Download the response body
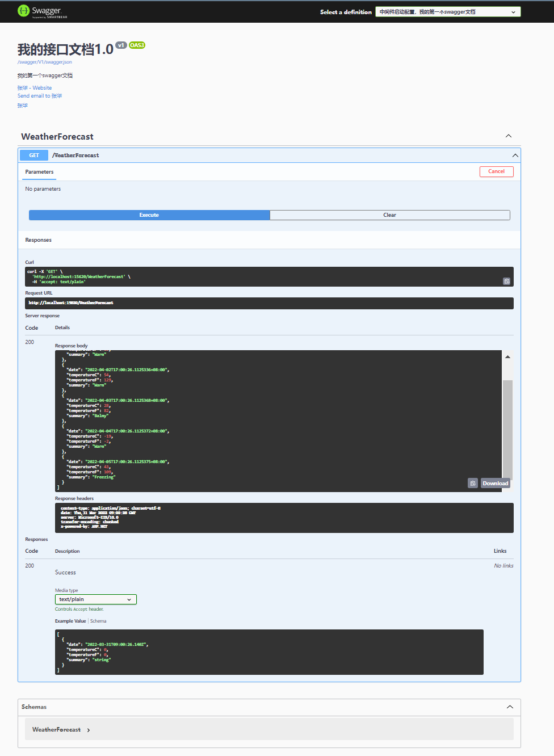Screen dimensions: 554x756 (496, 483)
